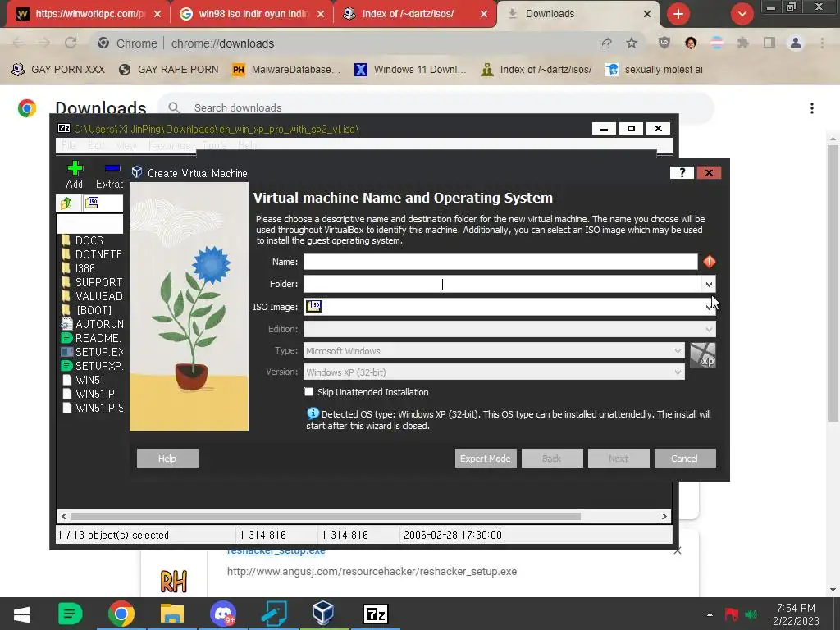Click the share icon in the address bar
This screenshot has width=840, height=630.
(x=605, y=43)
